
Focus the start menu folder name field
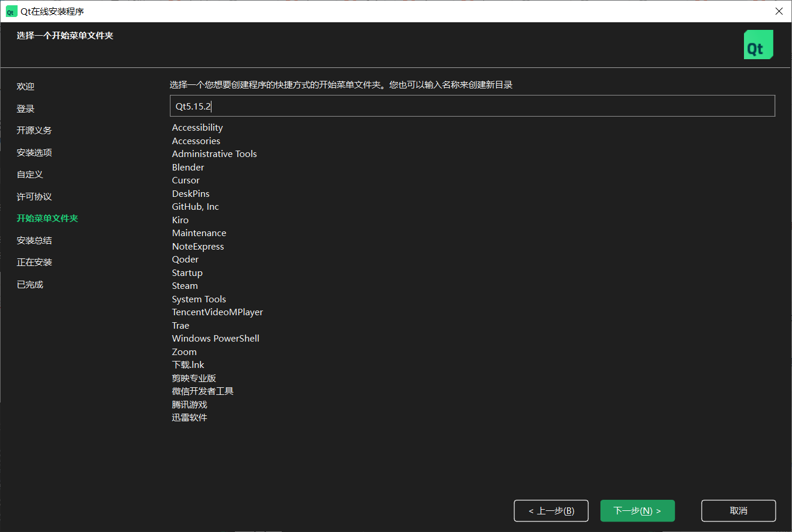point(472,106)
